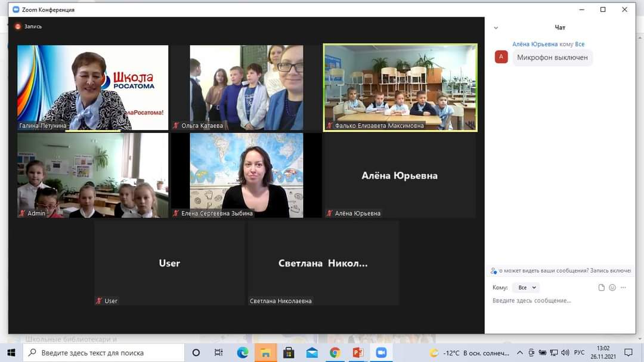Select the Admin participant video tile
Image resolution: width=644 pixels, height=362 pixels.
click(93, 175)
